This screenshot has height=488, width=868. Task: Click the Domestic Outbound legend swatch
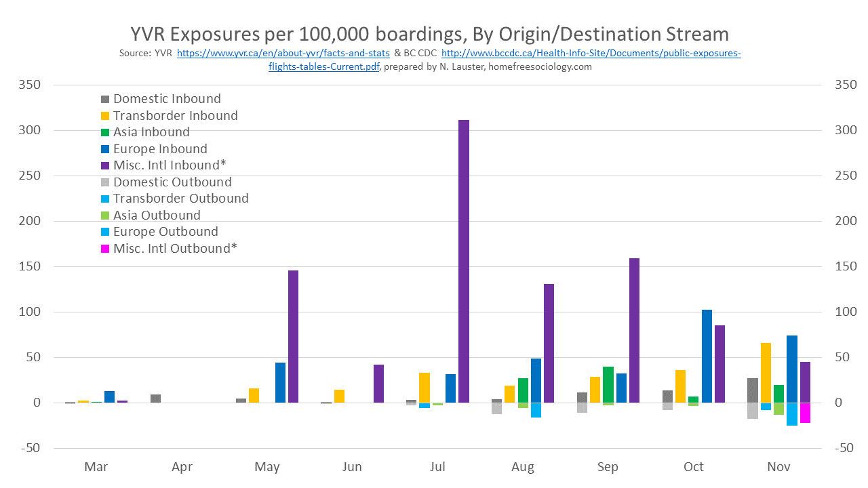pyautogui.click(x=105, y=182)
